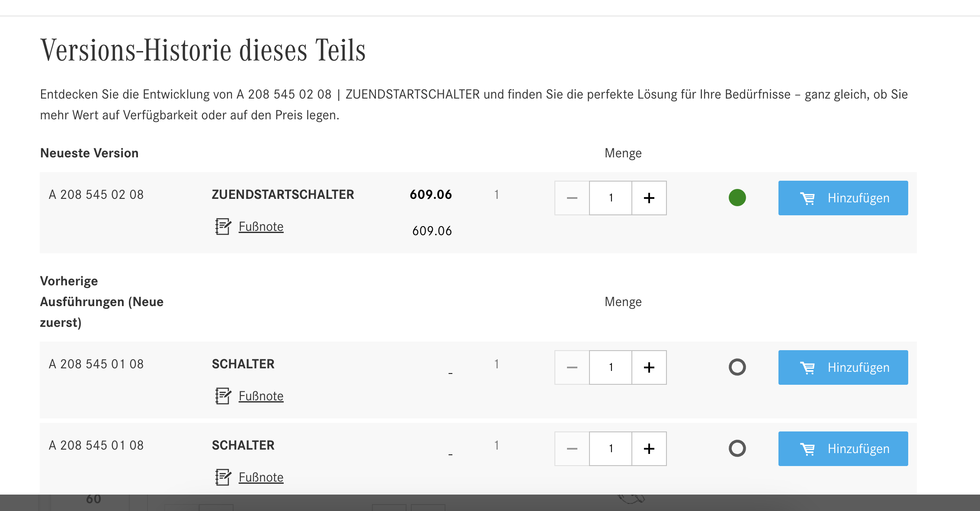Screen dimensions: 980x511
Task: Increase quantity for the first SCHALTER row
Action: click(x=649, y=367)
